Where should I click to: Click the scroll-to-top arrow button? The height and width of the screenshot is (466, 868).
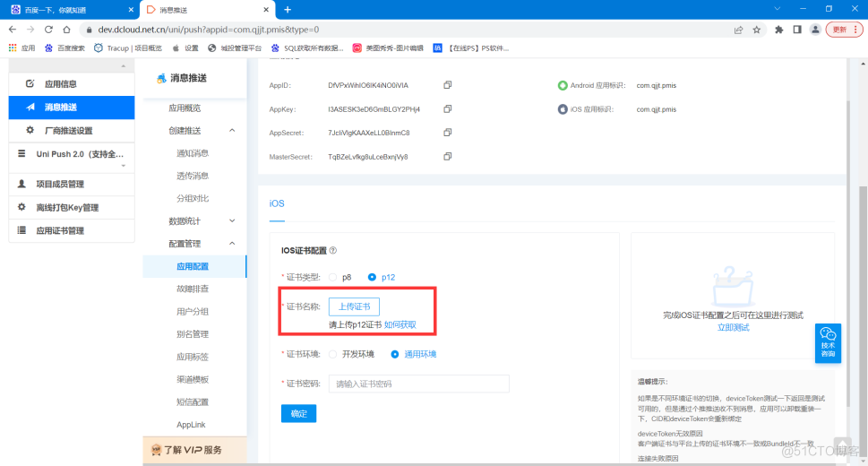coord(843,446)
